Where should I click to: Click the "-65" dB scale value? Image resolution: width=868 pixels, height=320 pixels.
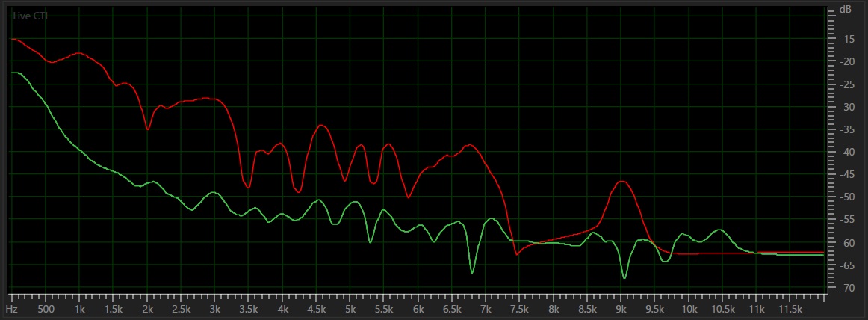point(848,265)
